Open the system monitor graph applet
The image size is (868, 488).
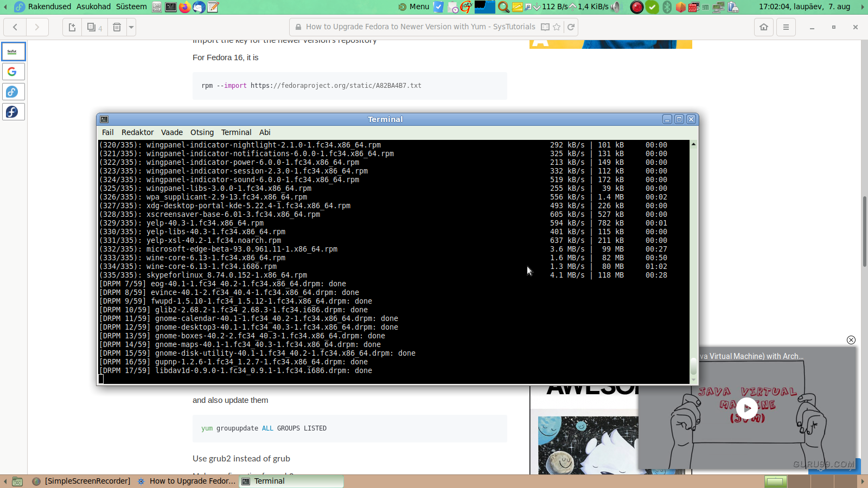[x=485, y=7]
